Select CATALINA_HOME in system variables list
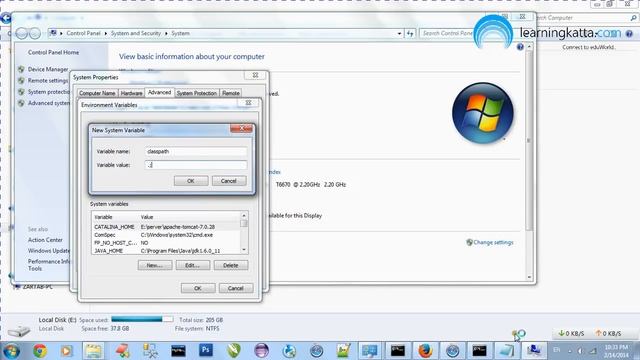 tap(166, 227)
